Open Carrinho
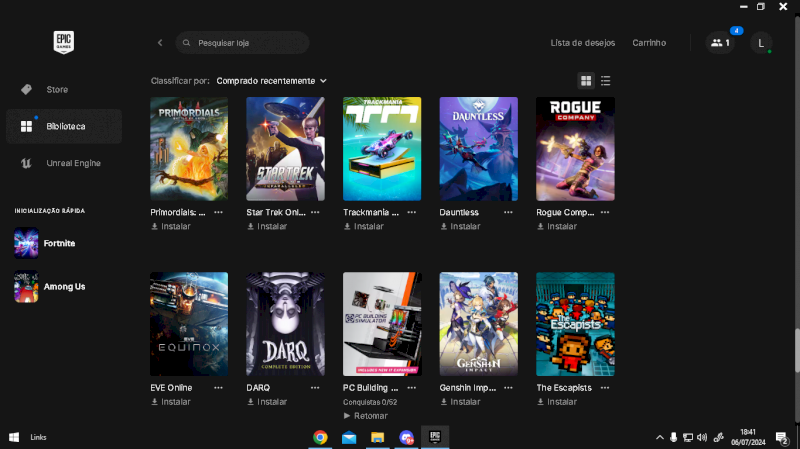This screenshot has width=800, height=449. point(649,43)
